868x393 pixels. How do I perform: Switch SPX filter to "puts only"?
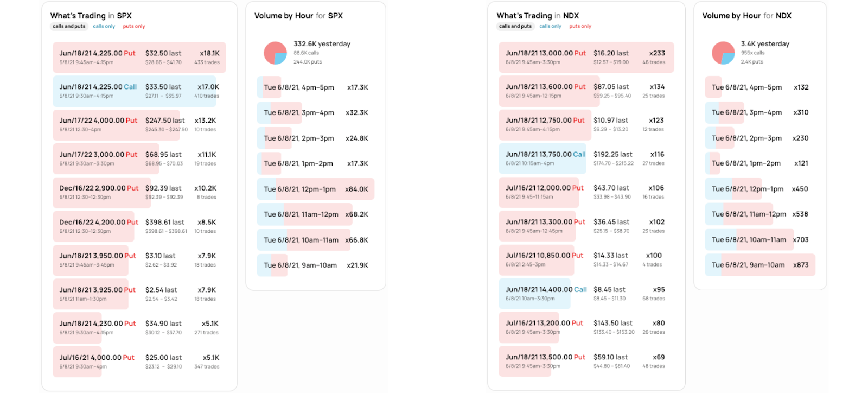(134, 26)
